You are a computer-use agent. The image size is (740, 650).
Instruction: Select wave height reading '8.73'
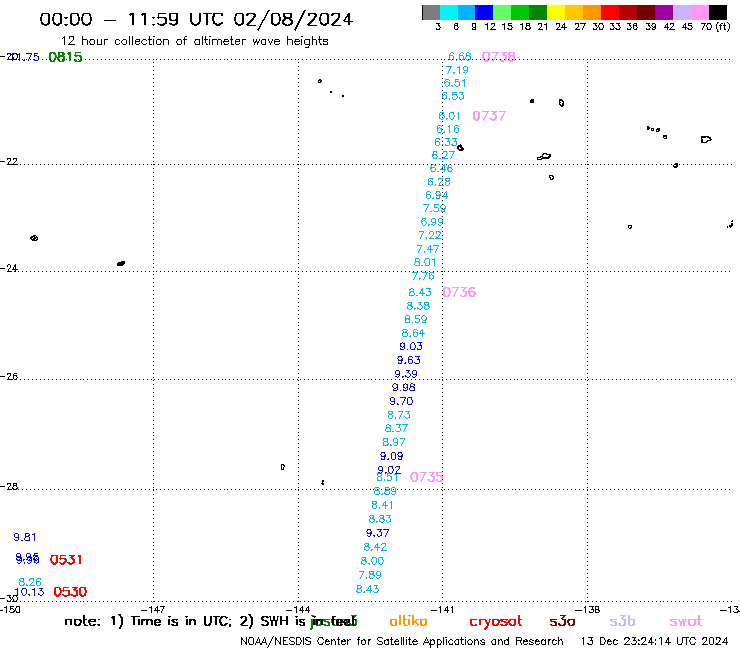399,415
